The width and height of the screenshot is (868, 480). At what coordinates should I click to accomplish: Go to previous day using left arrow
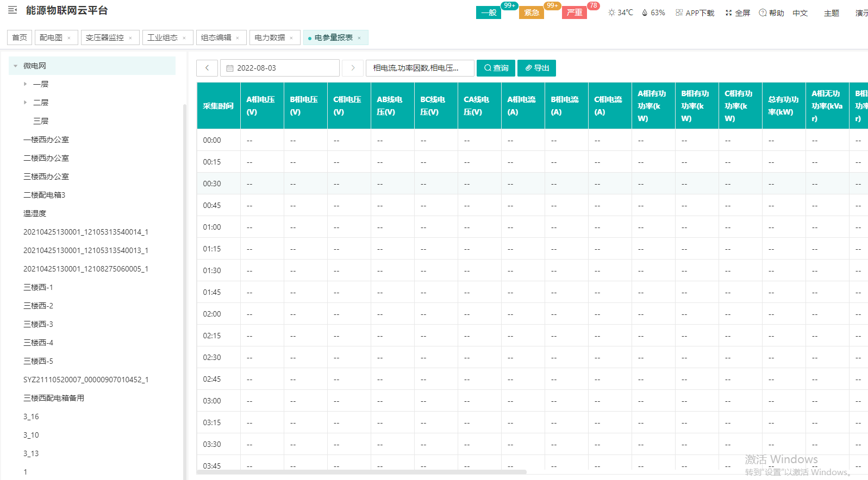(207, 68)
